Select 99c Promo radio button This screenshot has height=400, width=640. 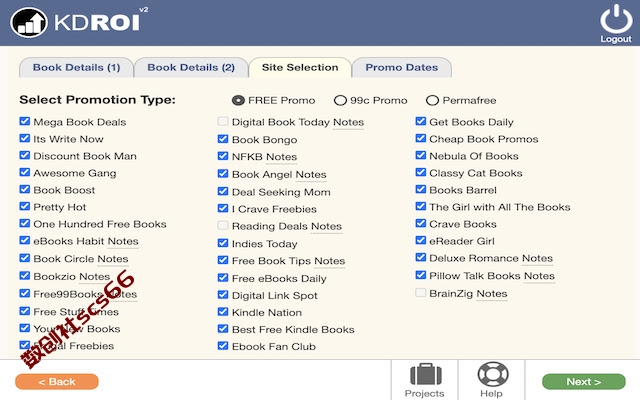[x=340, y=100]
